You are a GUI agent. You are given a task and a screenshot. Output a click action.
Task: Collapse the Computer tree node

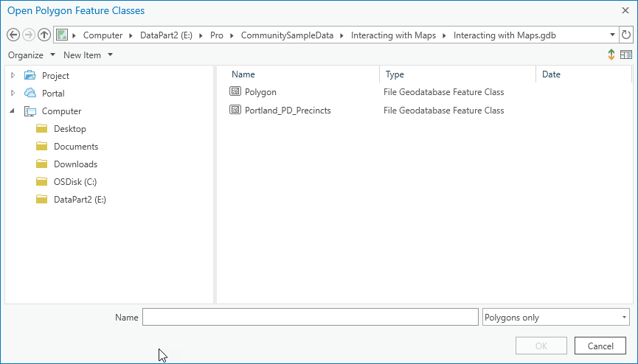pos(13,111)
